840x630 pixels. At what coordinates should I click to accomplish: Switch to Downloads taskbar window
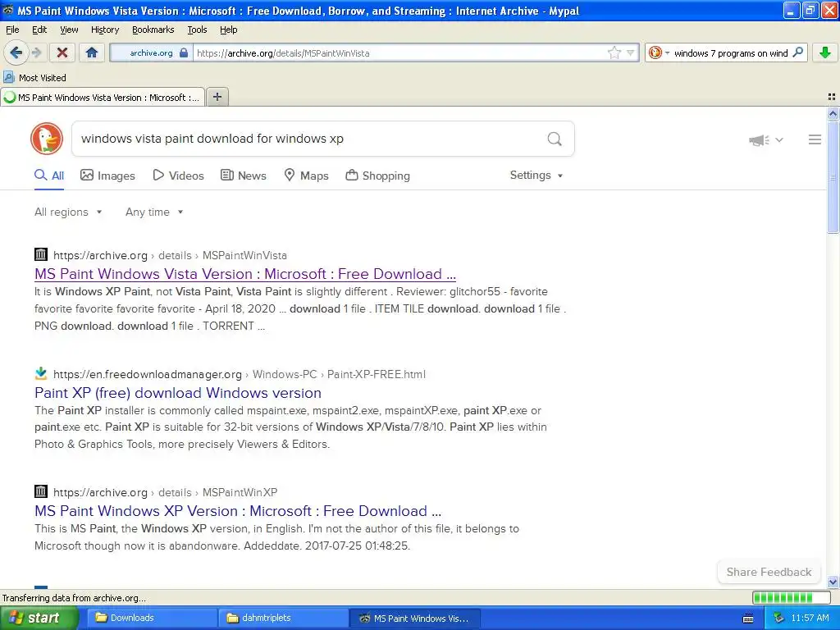[x=153, y=619]
